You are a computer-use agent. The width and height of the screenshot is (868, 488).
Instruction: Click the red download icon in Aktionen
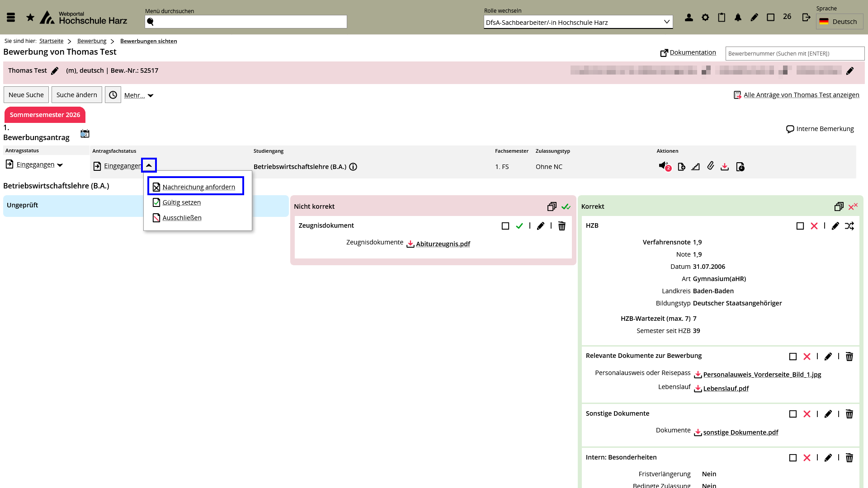click(x=725, y=167)
